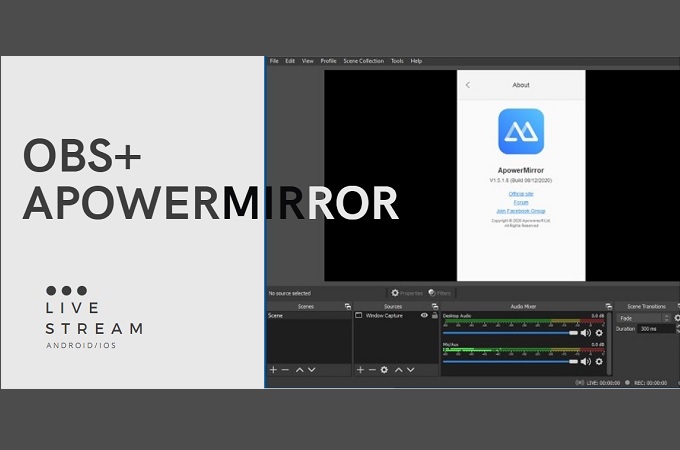Viewport: 680px width, 450px height.
Task: Open Mic/Aux settings gear icon
Action: click(x=599, y=361)
